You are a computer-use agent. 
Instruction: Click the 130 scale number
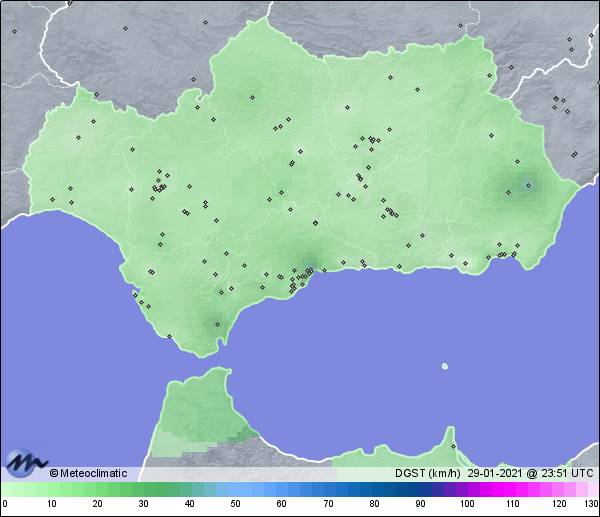tap(592, 503)
